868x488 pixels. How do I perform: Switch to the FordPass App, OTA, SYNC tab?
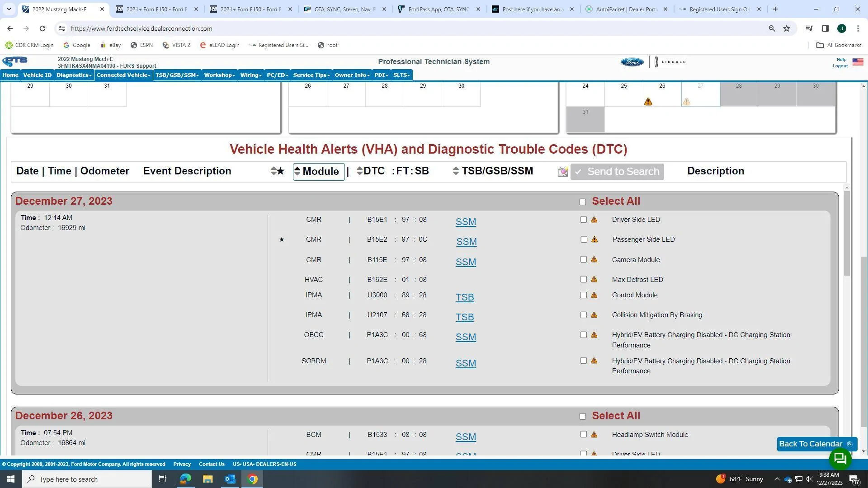click(439, 9)
